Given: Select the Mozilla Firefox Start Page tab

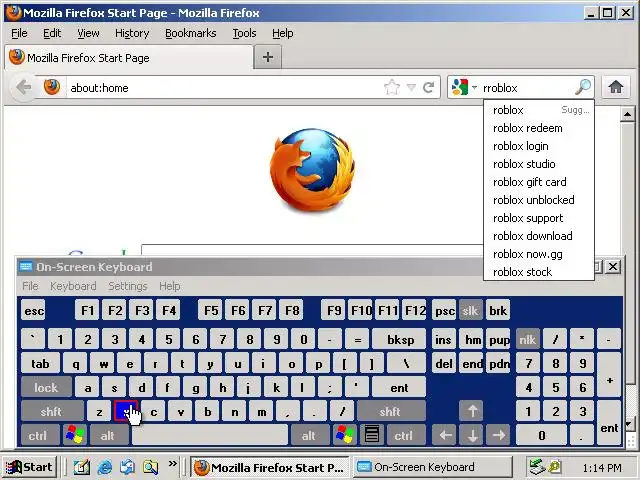Looking at the screenshot, I should click(x=129, y=58).
